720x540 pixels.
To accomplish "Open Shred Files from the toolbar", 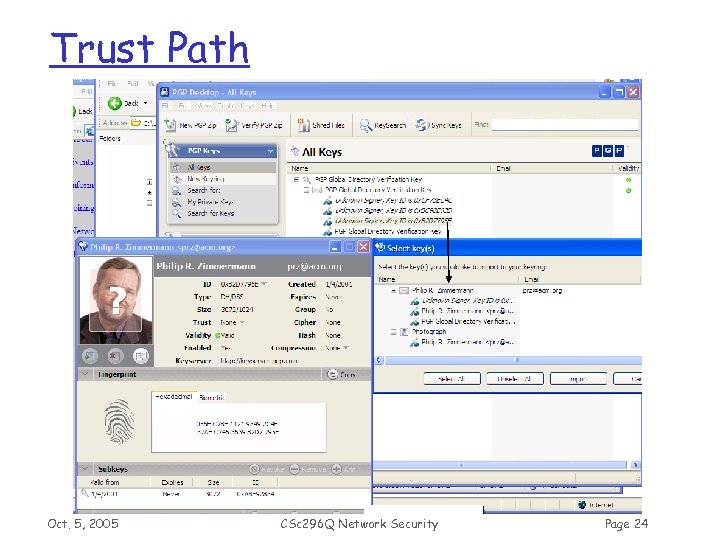I will 321,125.
